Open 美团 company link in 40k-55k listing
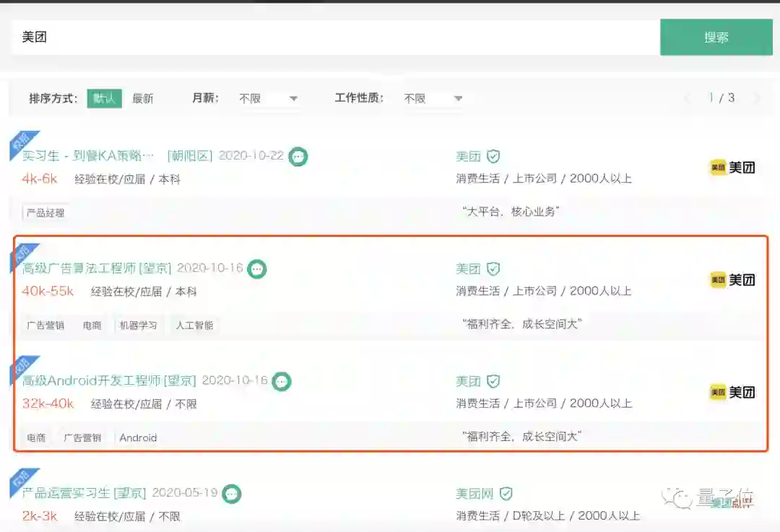This screenshot has height=532, width=780. [x=468, y=269]
